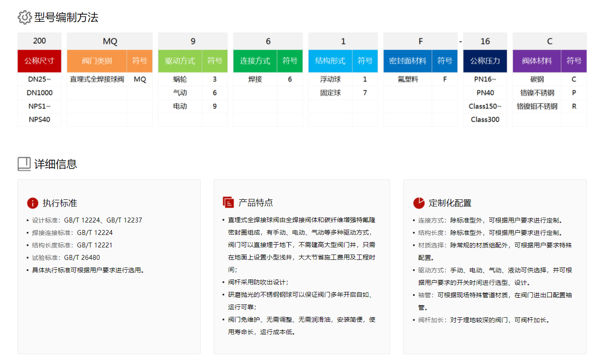Click the light blue 结构形式 header
603x364 pixels.
point(330,61)
